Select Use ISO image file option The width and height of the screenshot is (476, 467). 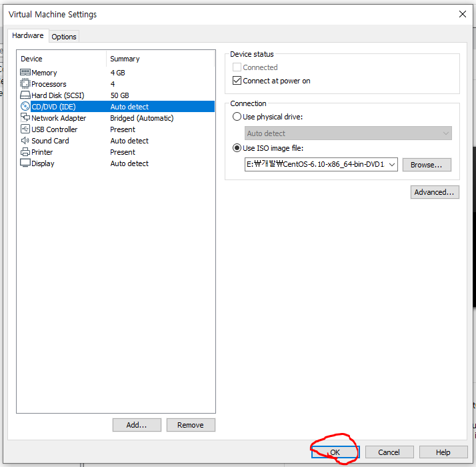point(237,148)
